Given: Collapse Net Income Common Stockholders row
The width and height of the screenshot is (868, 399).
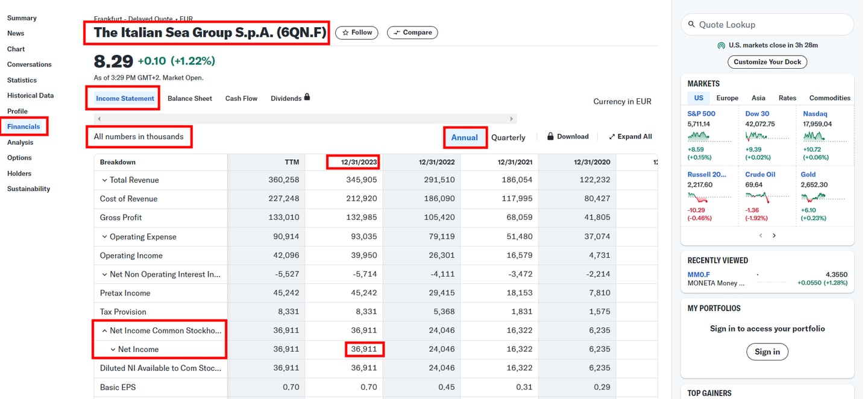Looking at the screenshot, I should pyautogui.click(x=104, y=330).
